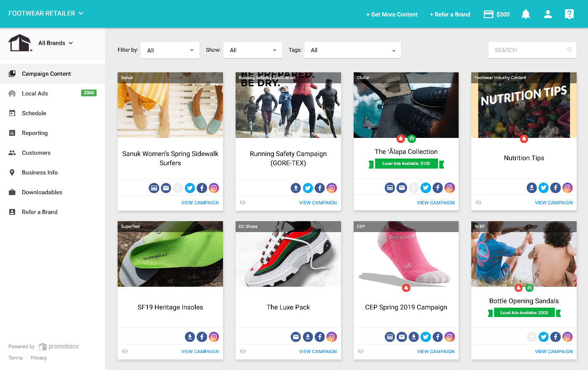Open the Customers section
The width and height of the screenshot is (588, 370).
(52, 153)
